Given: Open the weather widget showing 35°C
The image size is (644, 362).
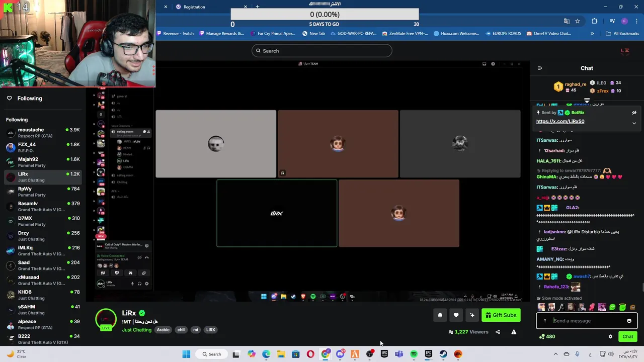Looking at the screenshot, I should pos(16,354).
